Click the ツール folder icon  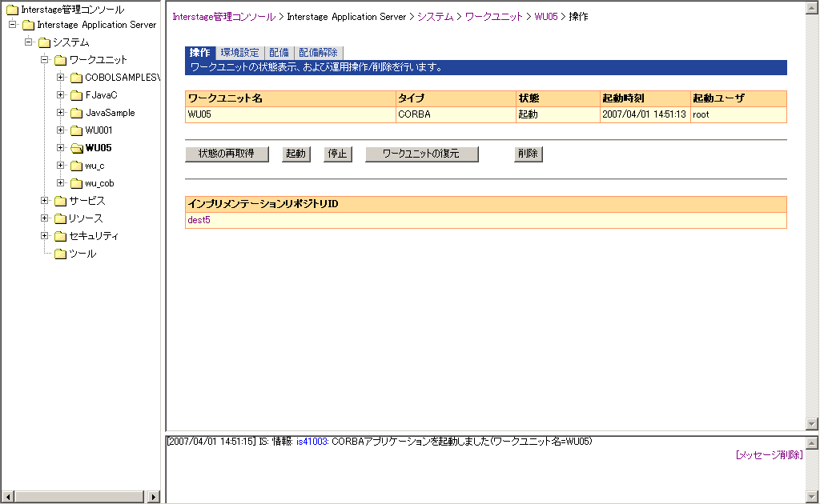[x=61, y=254]
